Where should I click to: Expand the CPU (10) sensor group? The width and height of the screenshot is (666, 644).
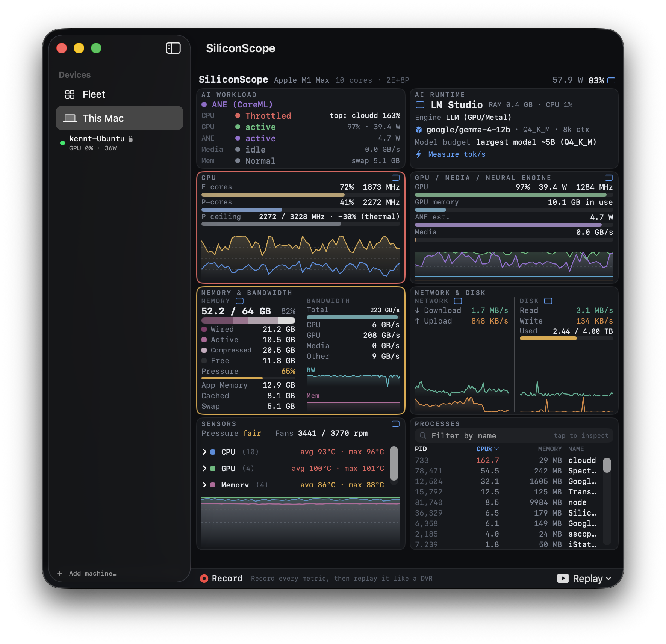click(204, 452)
